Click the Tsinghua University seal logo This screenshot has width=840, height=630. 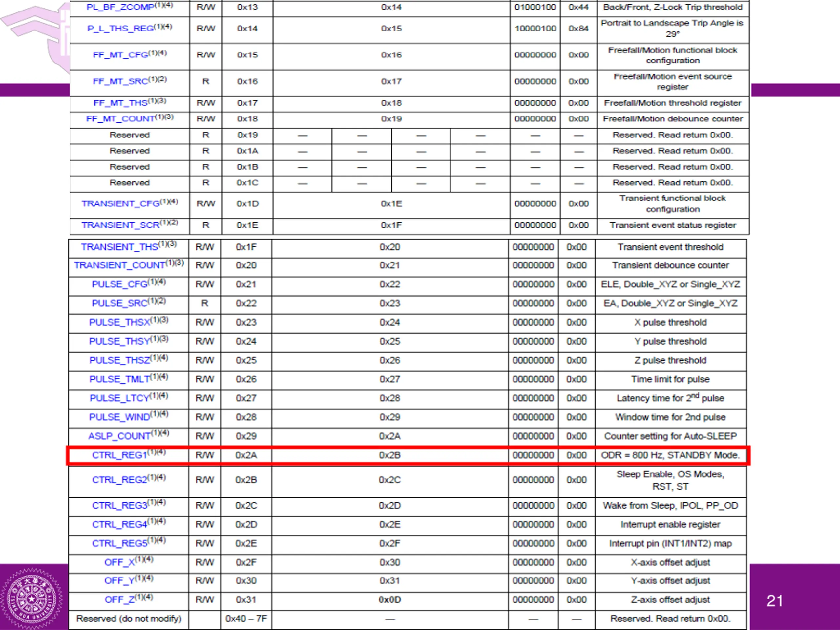click(x=31, y=598)
